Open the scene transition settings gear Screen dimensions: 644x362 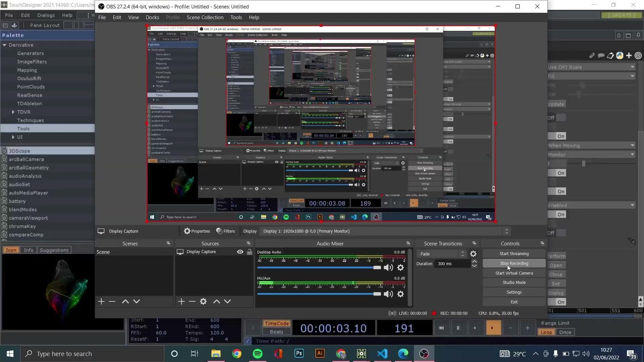pos(473,254)
